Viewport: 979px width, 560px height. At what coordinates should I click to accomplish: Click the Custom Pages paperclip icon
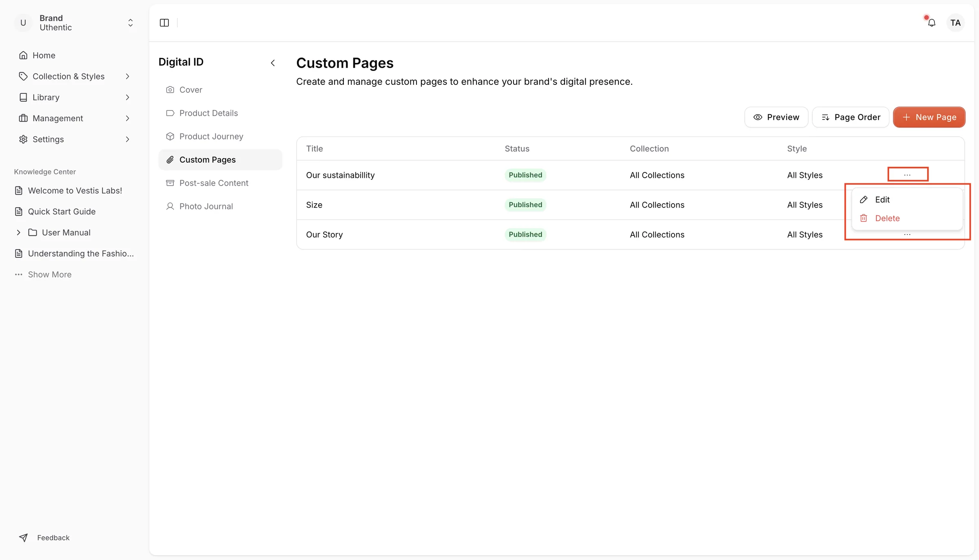(x=170, y=159)
